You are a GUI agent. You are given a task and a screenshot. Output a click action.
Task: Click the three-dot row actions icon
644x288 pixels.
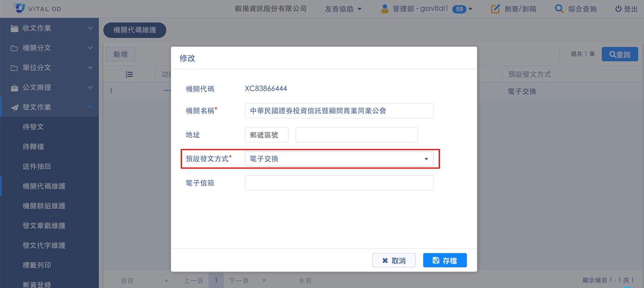tap(167, 91)
